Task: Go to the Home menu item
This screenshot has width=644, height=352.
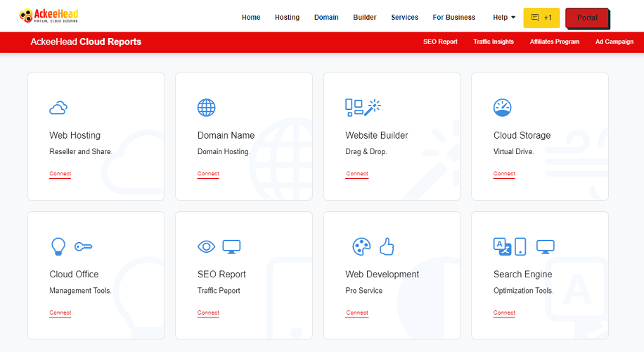Action: coord(251,18)
